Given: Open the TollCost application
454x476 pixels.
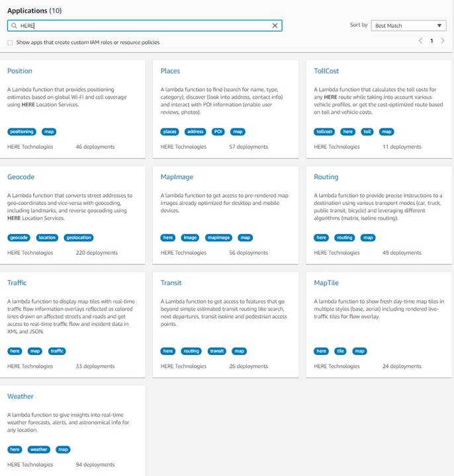Looking at the screenshot, I should (326, 71).
